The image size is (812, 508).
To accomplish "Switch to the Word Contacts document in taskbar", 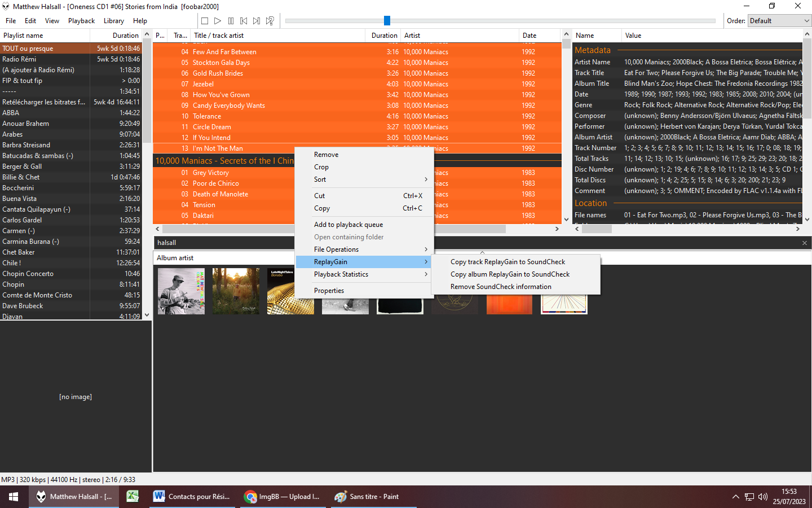I will tap(192, 497).
